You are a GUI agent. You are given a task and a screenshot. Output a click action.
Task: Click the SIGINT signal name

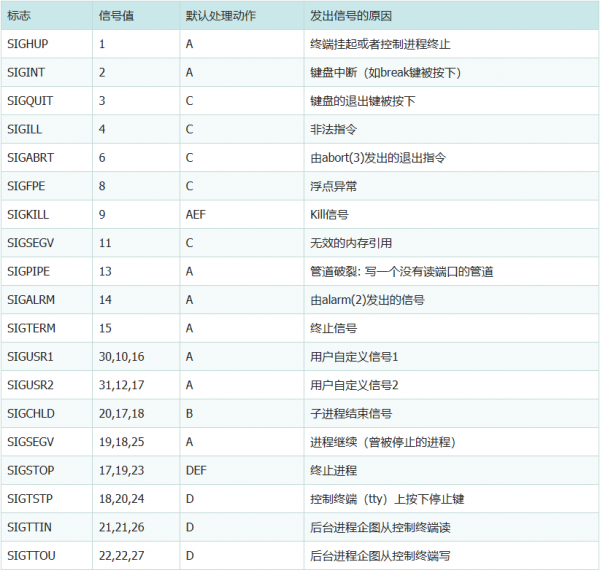pyautogui.click(x=26, y=73)
